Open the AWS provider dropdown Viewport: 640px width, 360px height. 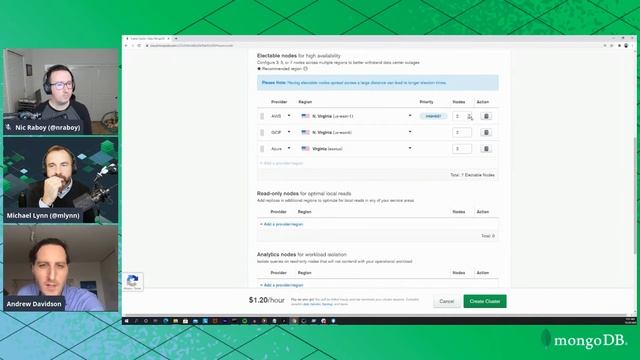click(281, 116)
